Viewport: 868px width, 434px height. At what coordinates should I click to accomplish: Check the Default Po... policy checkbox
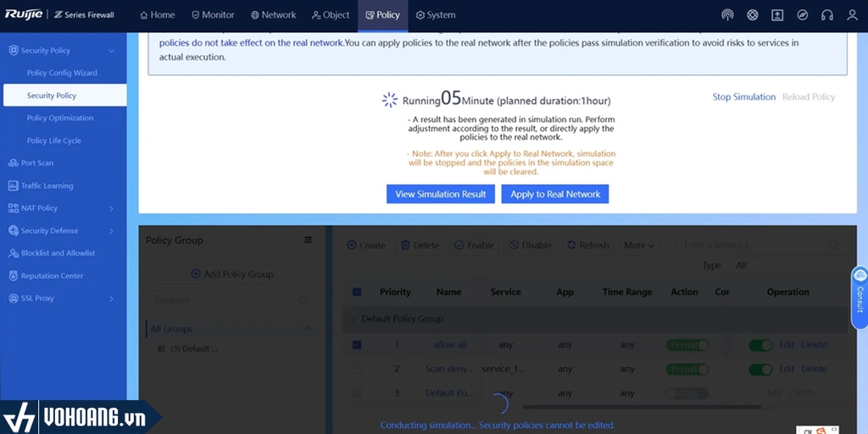coord(357,393)
